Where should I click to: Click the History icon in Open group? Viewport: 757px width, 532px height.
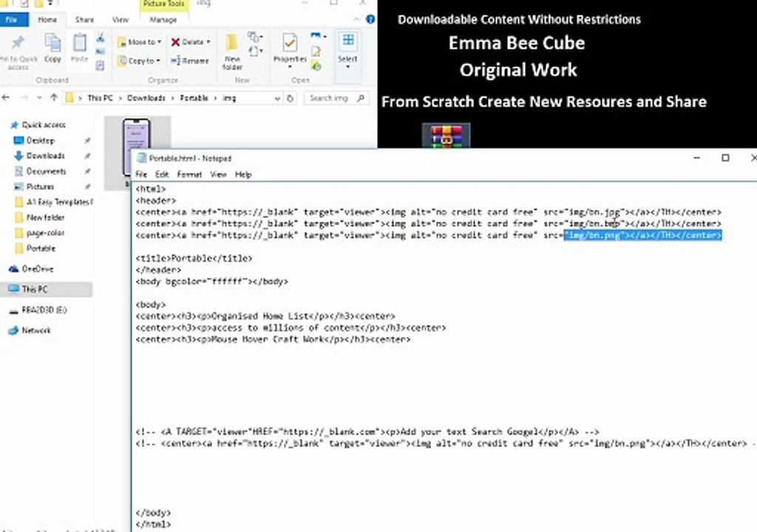point(316,65)
